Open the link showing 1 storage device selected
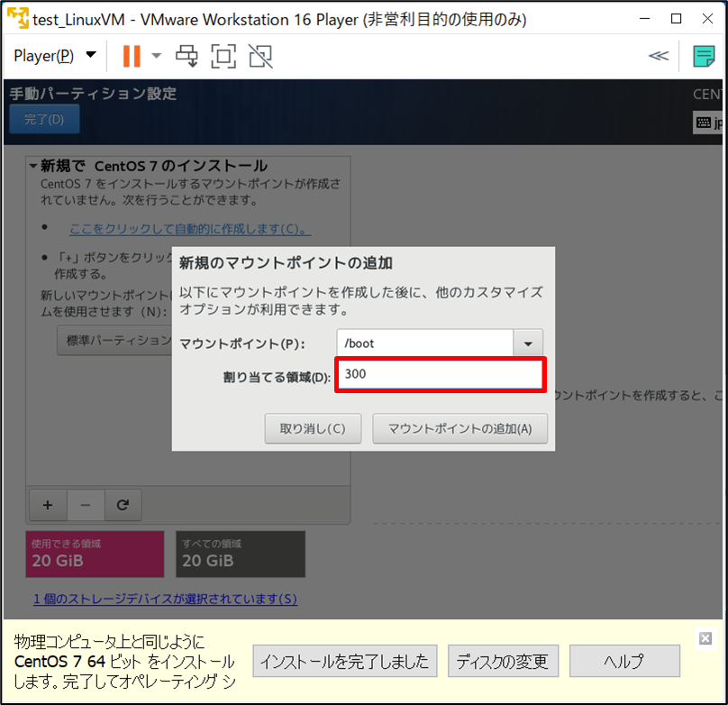The width and height of the screenshot is (728, 705). (165, 599)
